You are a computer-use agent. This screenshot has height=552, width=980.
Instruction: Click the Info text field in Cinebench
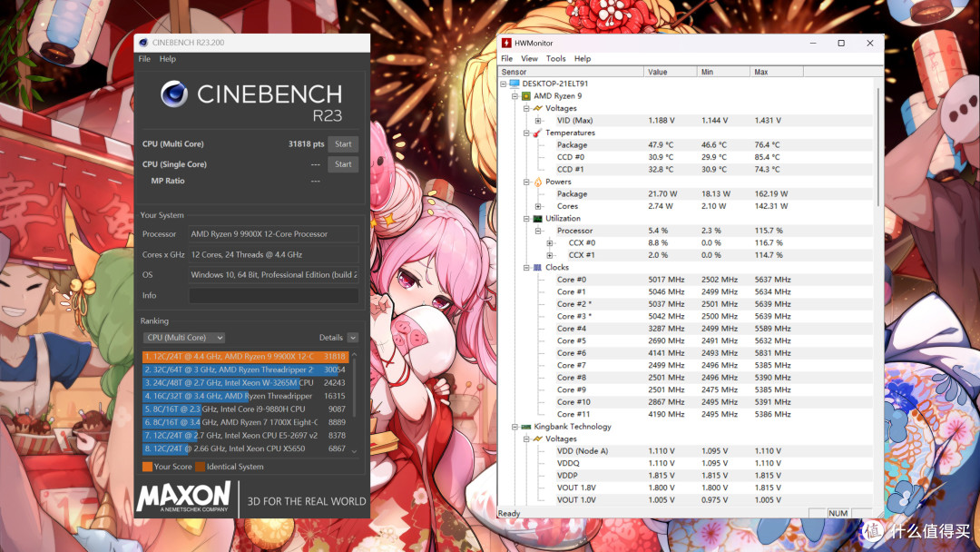click(274, 296)
